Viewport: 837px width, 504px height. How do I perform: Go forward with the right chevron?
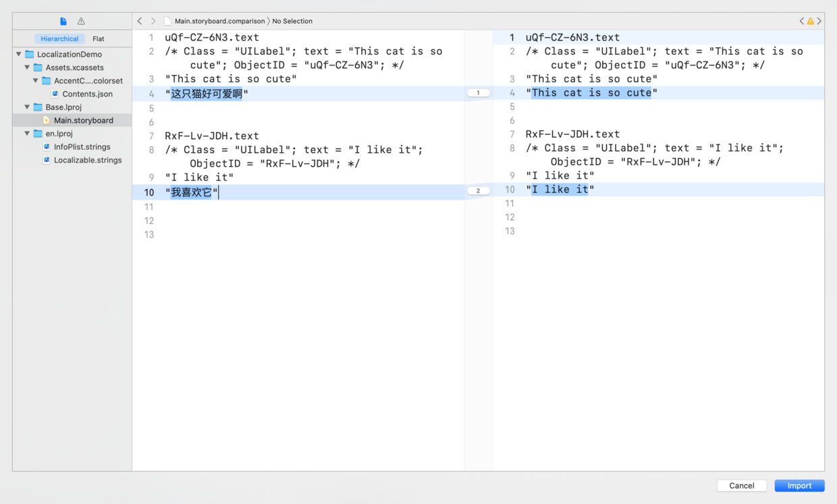point(153,22)
